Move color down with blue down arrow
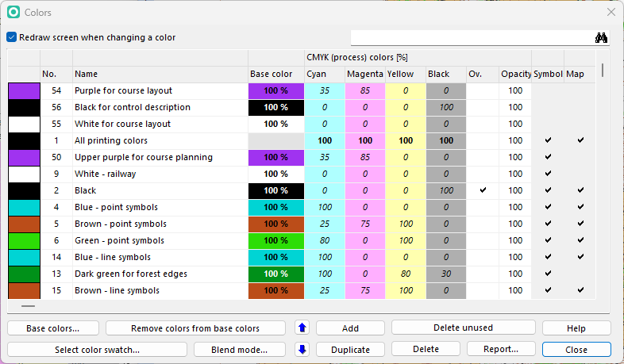Image resolution: width=624 pixels, height=364 pixels. click(302, 349)
